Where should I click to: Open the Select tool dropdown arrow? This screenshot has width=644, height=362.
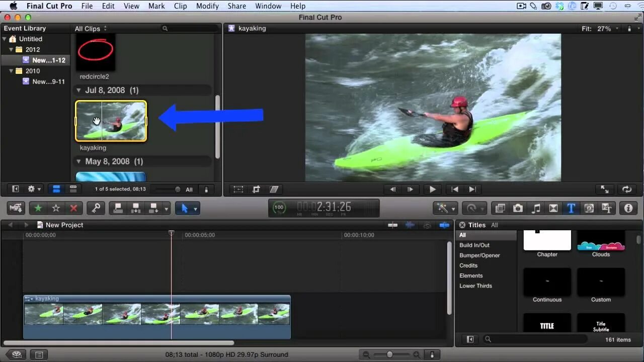(x=196, y=208)
